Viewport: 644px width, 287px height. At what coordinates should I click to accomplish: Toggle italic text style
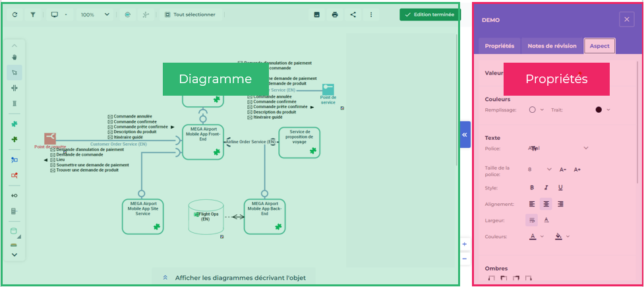click(x=546, y=187)
